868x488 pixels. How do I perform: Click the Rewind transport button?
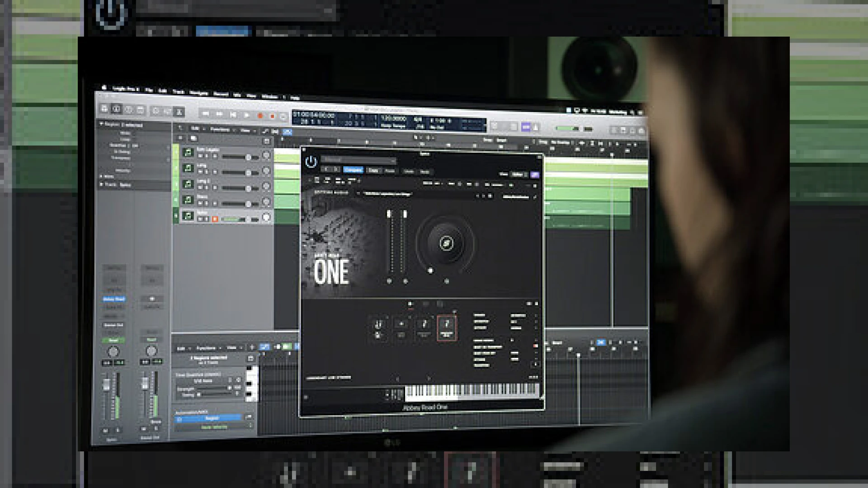(x=206, y=113)
